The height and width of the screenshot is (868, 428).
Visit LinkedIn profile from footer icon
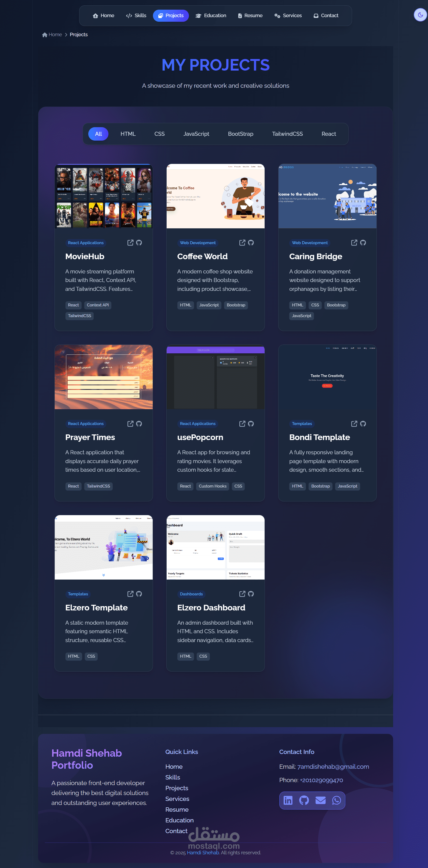pyautogui.click(x=288, y=800)
